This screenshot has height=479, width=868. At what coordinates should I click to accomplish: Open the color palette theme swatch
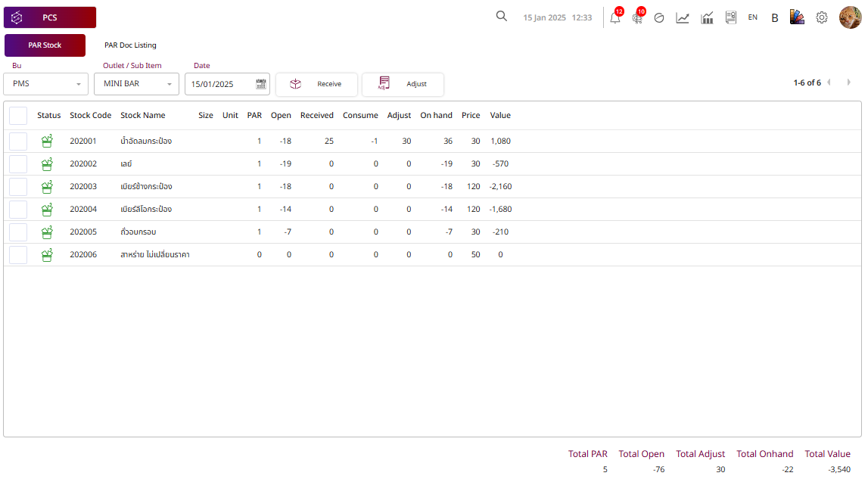click(x=796, y=17)
